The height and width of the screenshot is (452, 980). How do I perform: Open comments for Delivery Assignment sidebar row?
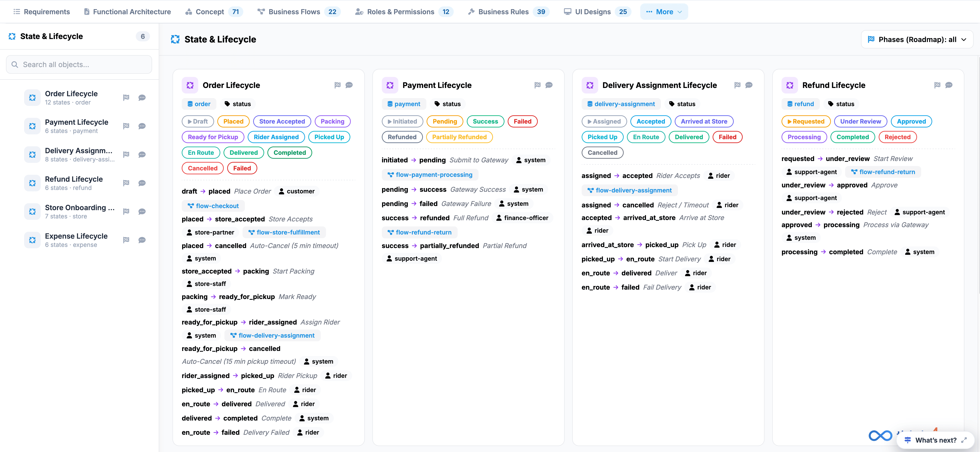tap(142, 155)
